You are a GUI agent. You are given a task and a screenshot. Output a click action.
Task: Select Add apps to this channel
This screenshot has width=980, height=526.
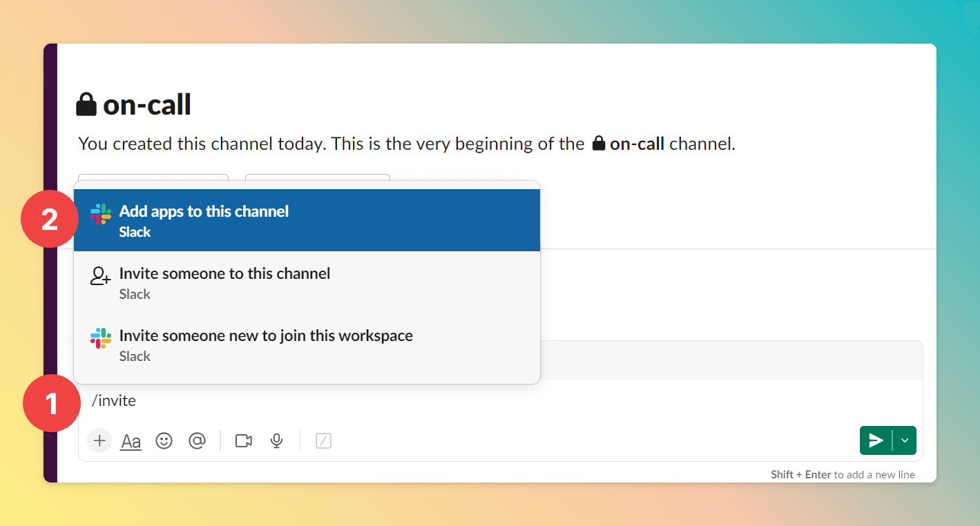pos(307,220)
